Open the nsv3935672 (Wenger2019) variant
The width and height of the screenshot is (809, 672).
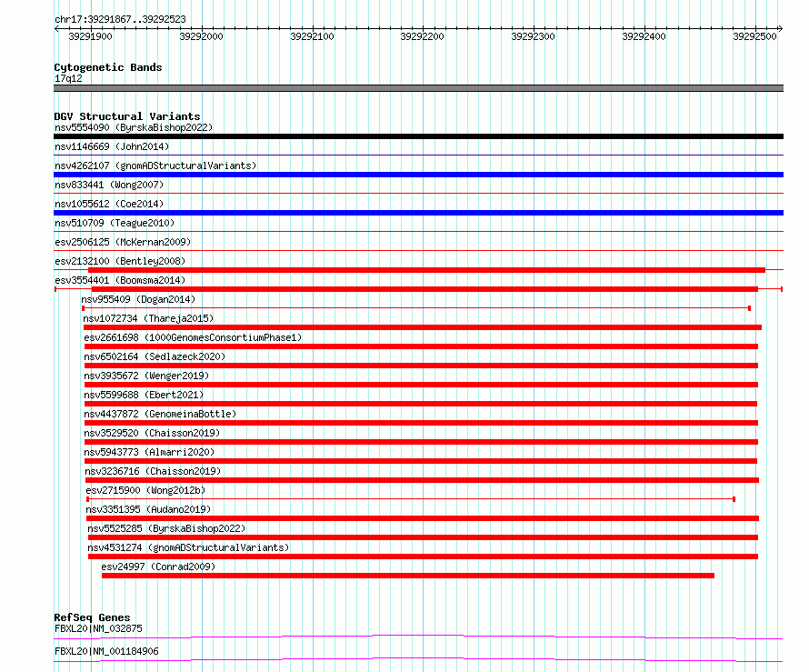(146, 376)
